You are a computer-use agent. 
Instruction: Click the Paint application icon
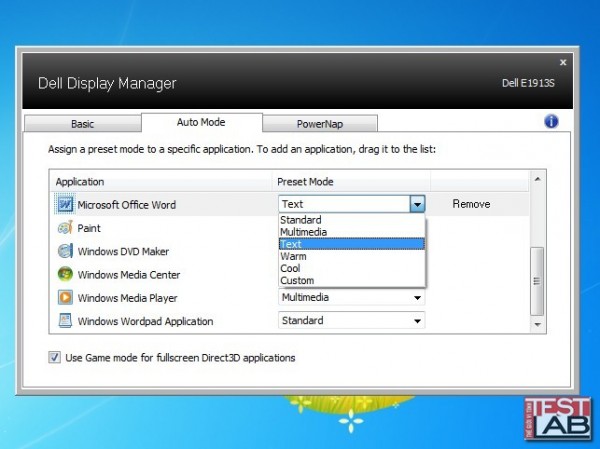coord(65,228)
